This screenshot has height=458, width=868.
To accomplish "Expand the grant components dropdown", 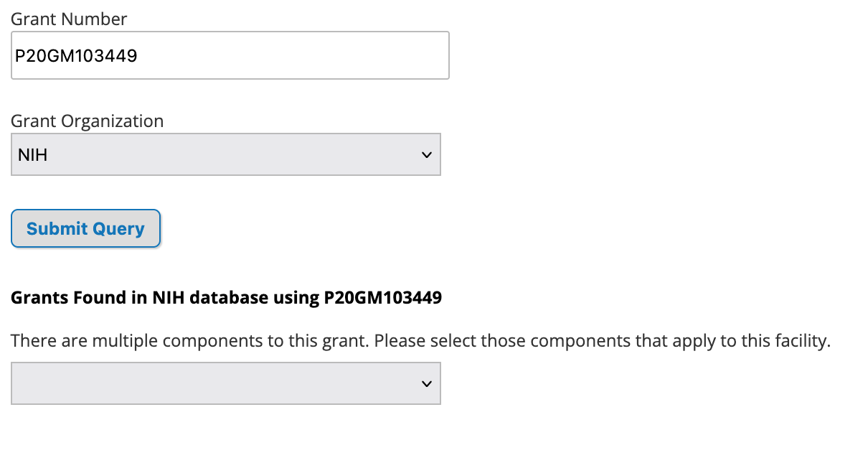I will coord(225,383).
